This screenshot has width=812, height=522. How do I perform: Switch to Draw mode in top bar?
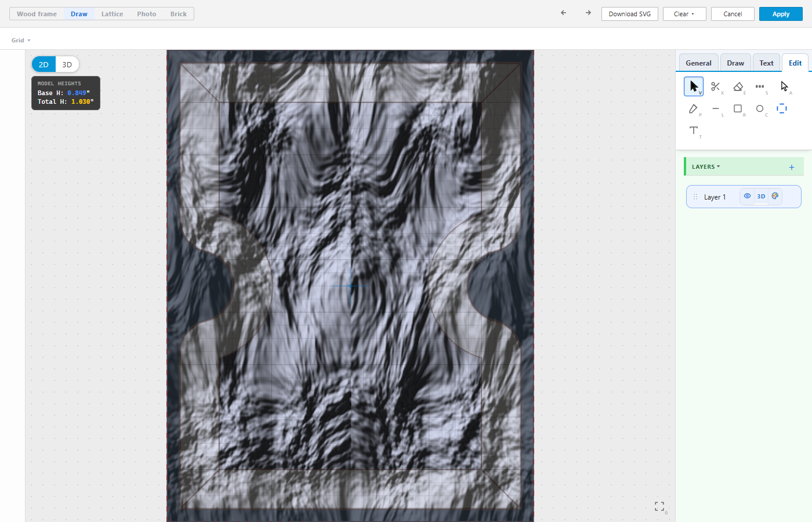pyautogui.click(x=79, y=14)
